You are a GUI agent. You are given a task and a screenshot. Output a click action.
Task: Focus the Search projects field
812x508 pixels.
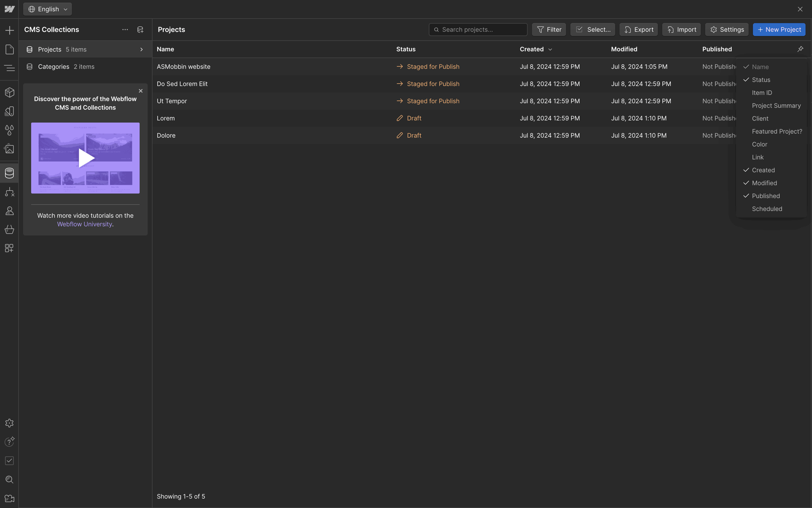tap(478, 30)
